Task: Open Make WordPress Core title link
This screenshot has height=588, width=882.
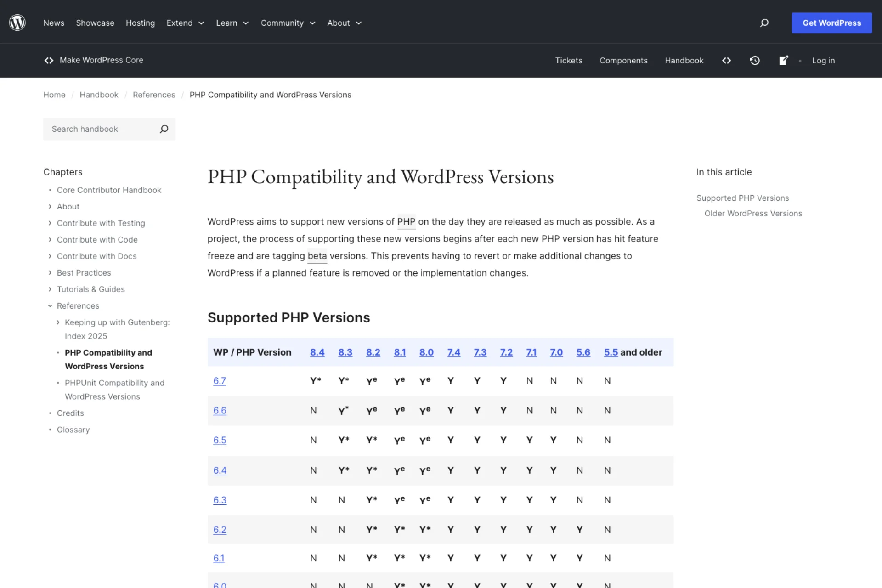Action: [x=102, y=60]
